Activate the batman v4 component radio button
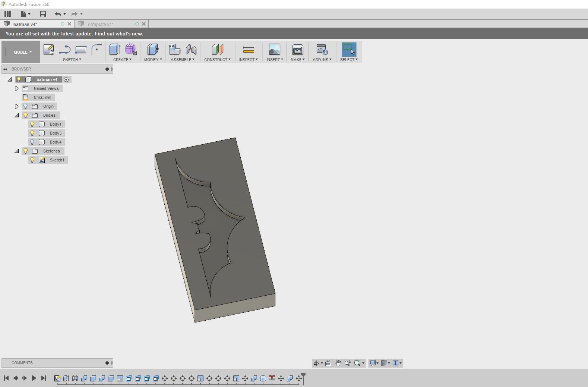The image size is (588, 387). [66, 79]
